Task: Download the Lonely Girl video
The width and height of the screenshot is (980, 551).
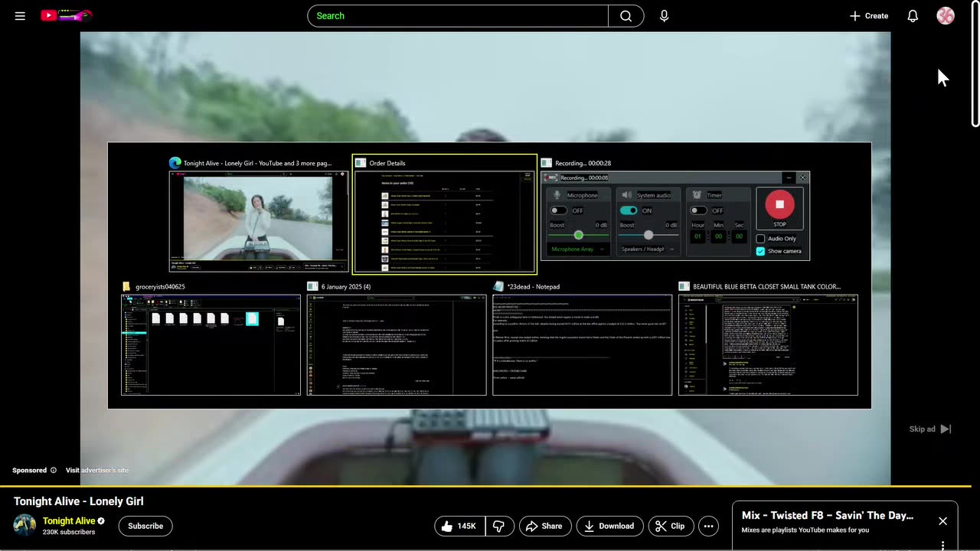Action: 609,526
